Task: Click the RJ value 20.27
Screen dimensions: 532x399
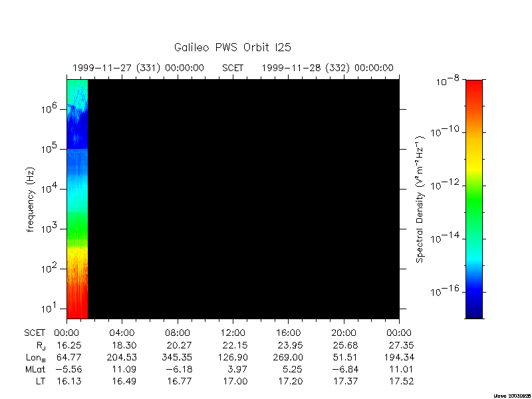Action: 179,345
